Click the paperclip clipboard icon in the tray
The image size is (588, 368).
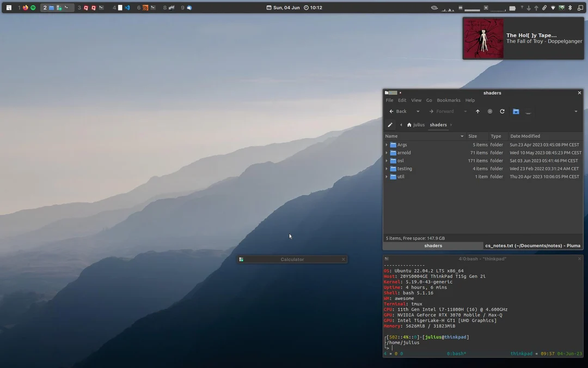544,8
